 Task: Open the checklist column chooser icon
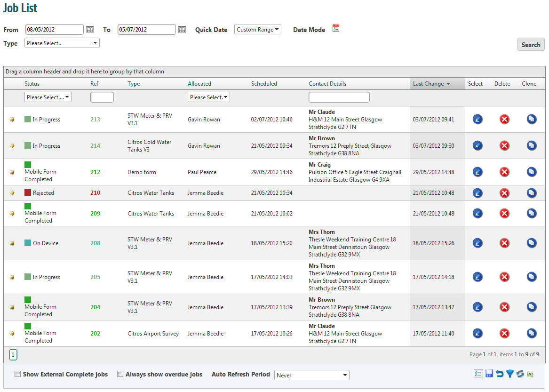tap(478, 374)
